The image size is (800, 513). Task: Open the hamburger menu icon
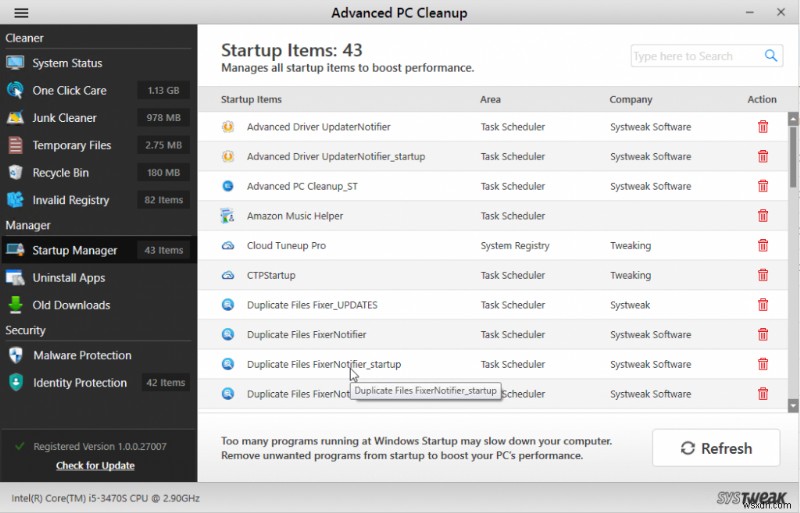coord(21,13)
